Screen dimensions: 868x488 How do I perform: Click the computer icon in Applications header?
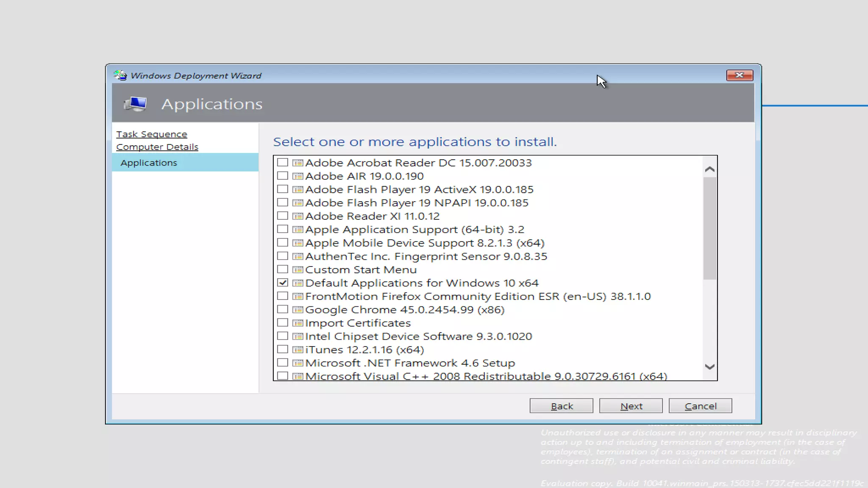[135, 104]
